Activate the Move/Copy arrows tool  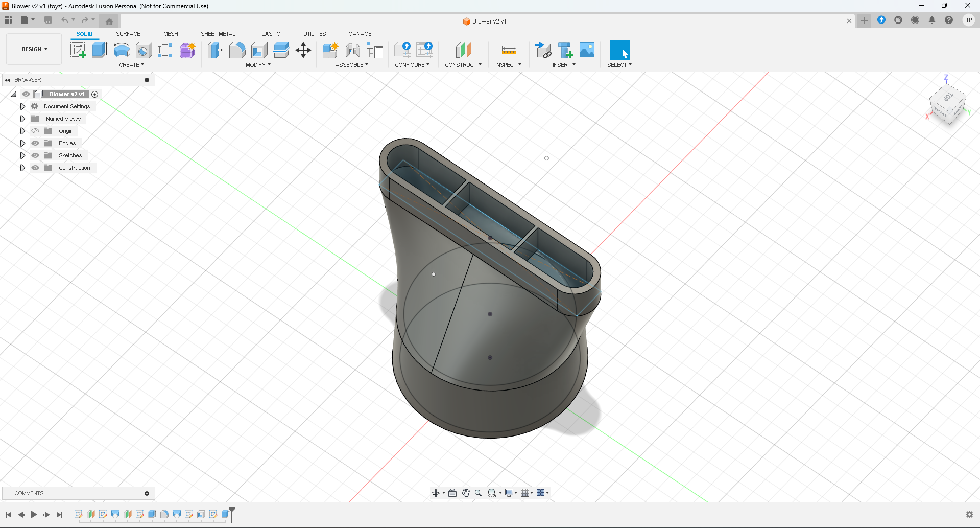click(x=303, y=50)
